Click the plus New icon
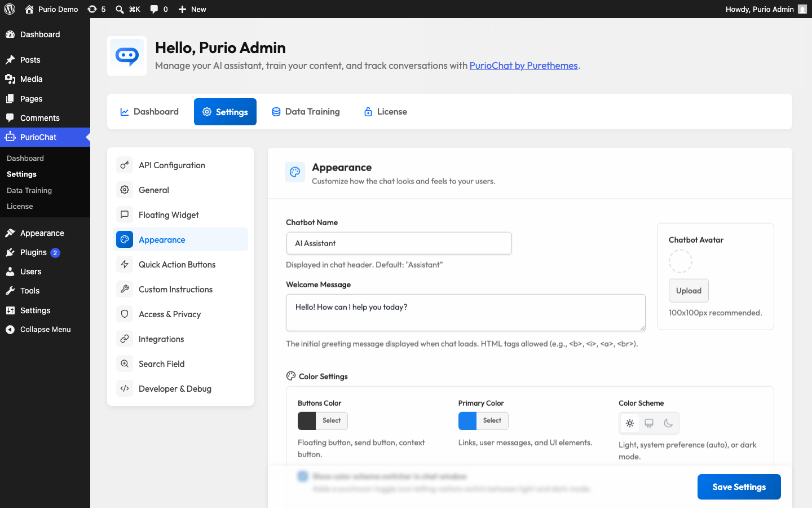Viewport: 812px width, 508px height. tap(182, 9)
